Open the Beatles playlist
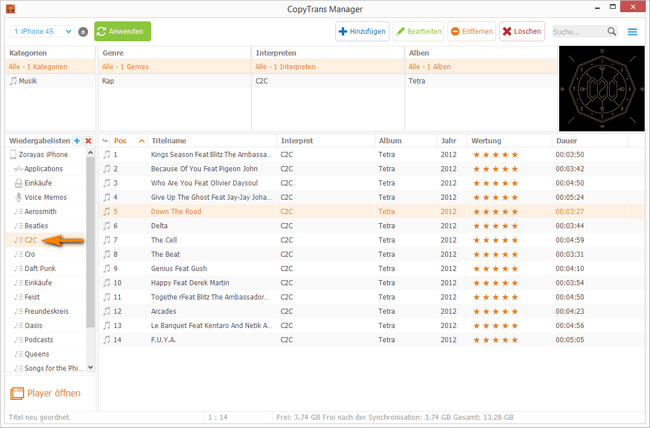The height and width of the screenshot is (428, 650). (x=36, y=226)
